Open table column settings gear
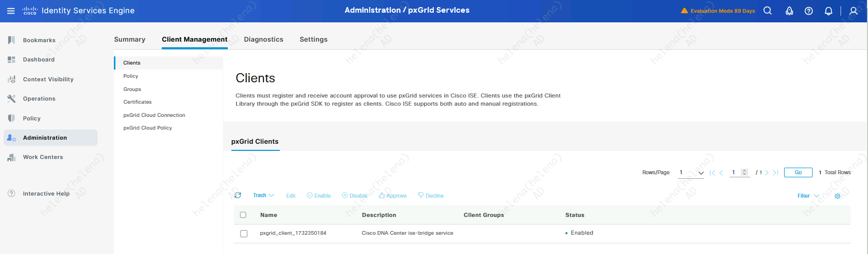 pos(837,196)
